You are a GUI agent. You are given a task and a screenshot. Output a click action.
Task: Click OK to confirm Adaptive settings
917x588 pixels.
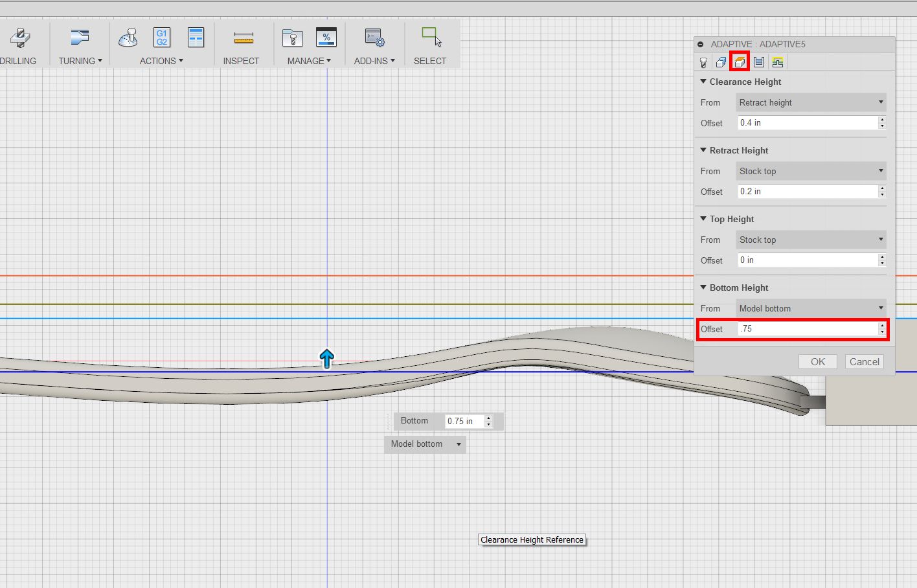tap(817, 362)
